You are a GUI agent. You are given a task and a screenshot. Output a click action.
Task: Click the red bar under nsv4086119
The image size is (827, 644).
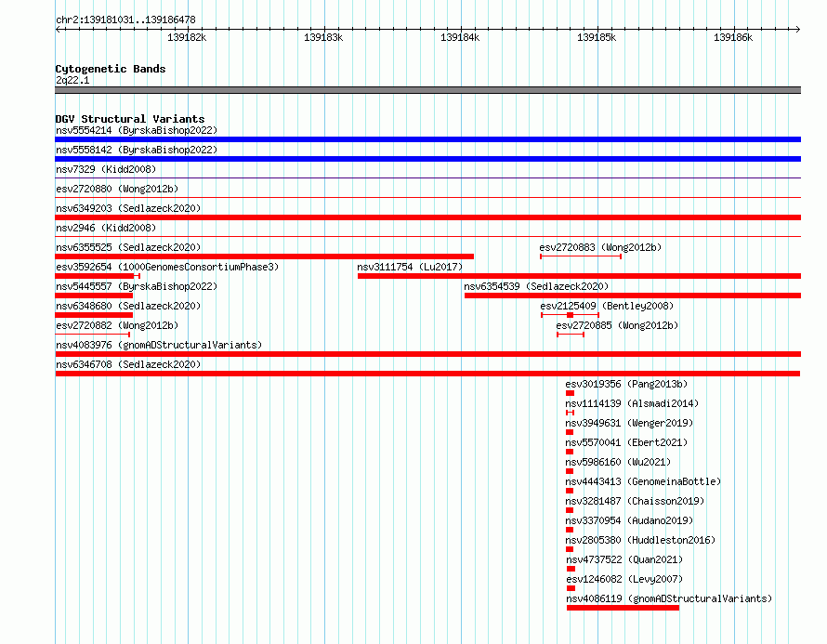tap(623, 608)
